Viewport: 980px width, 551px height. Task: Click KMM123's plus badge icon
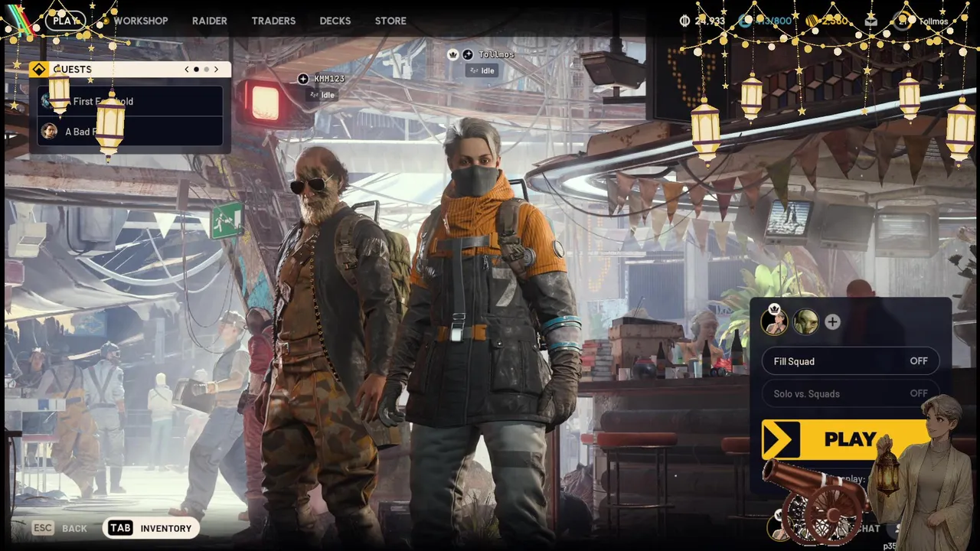tap(303, 79)
